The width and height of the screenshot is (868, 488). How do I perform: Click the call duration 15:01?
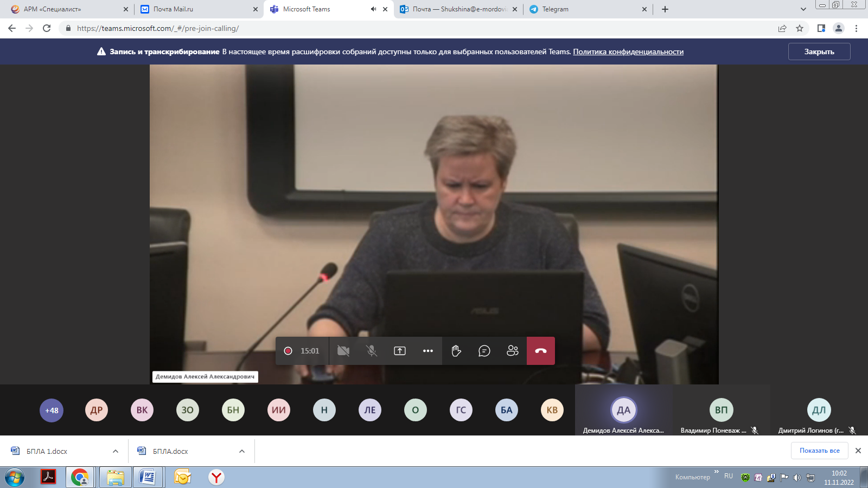(x=310, y=351)
